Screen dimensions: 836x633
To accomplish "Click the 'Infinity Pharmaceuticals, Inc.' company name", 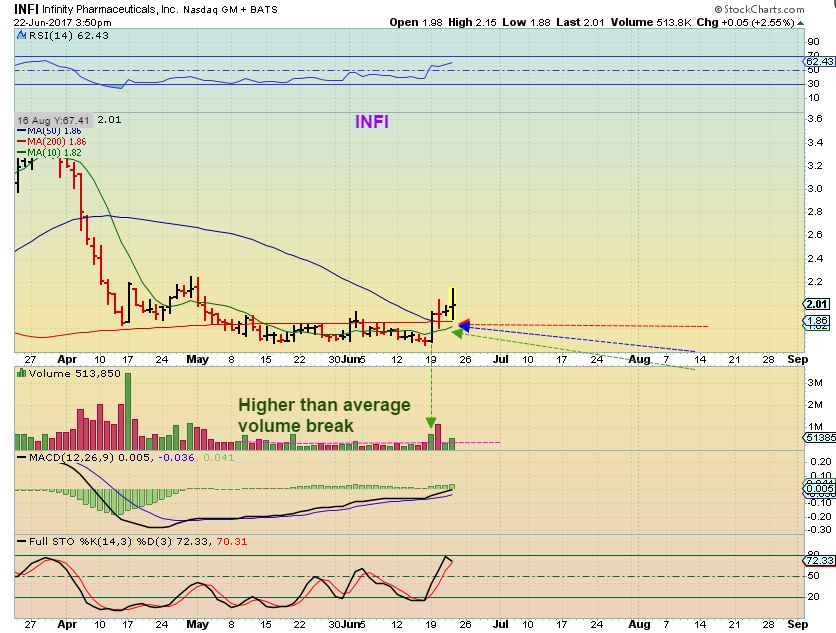I will click(110, 9).
